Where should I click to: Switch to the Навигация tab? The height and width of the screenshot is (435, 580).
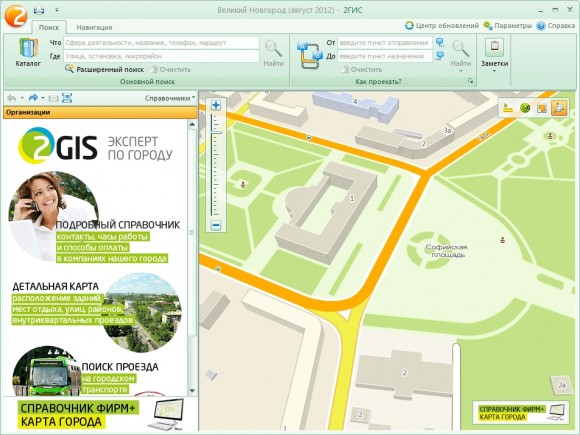(94, 27)
